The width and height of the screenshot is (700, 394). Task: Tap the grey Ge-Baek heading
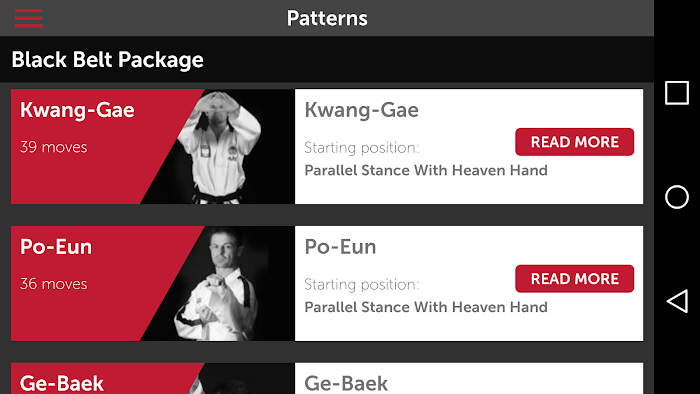click(346, 383)
